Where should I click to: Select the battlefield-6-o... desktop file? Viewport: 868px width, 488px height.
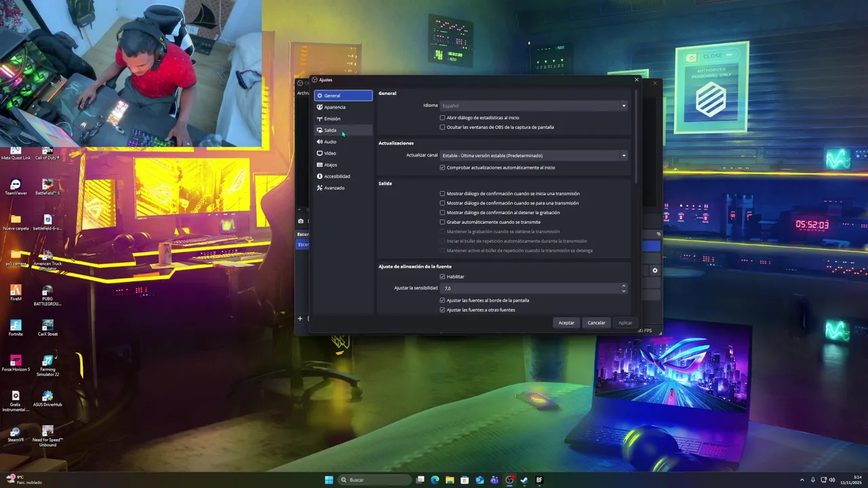pos(47,222)
